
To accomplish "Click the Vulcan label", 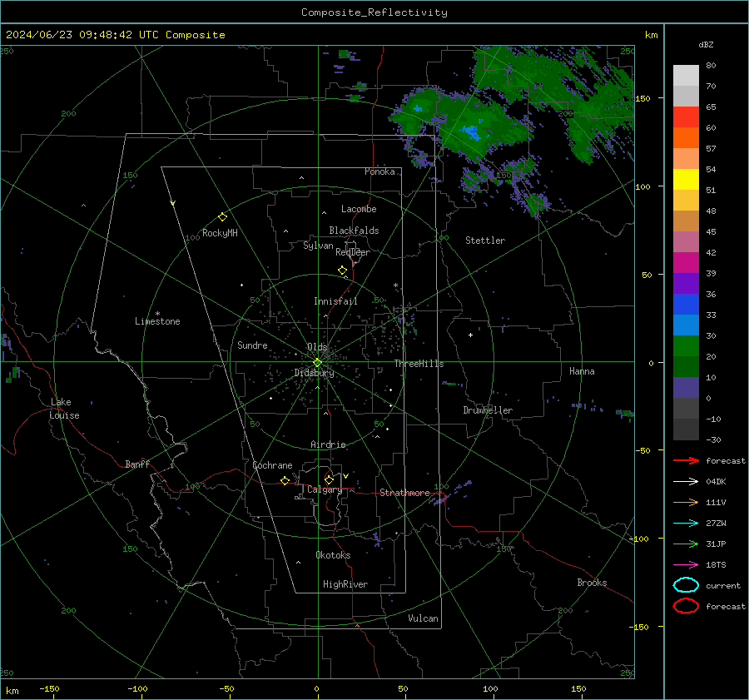I will click(x=423, y=618).
